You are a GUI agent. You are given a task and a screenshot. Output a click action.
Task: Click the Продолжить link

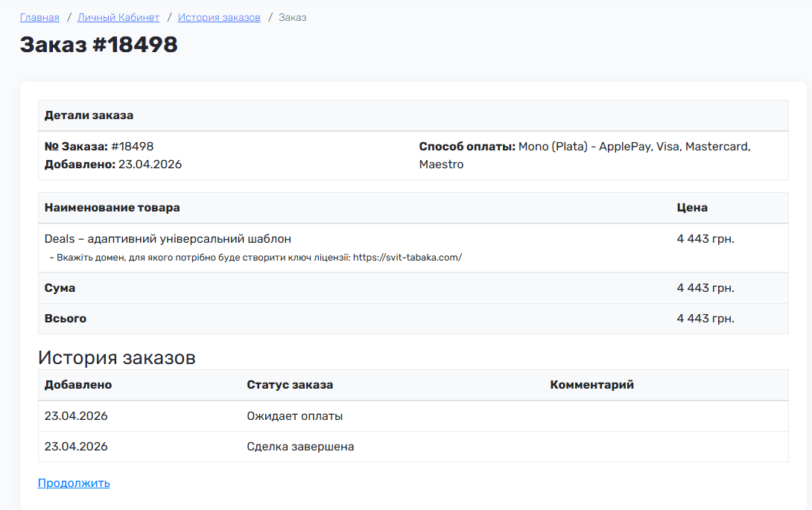pyautogui.click(x=74, y=483)
